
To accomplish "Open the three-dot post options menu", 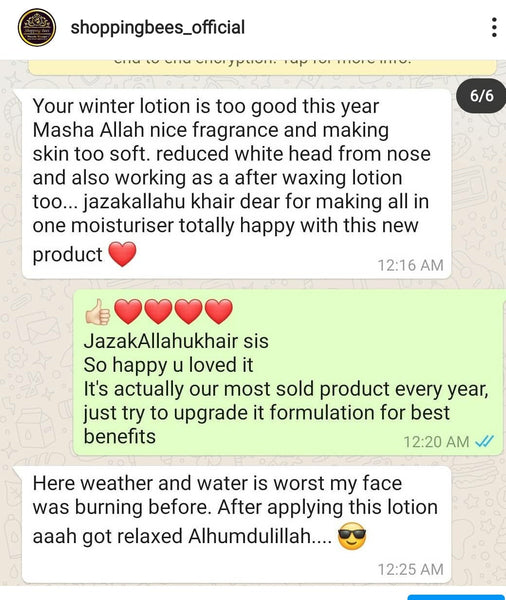I will (x=494, y=27).
